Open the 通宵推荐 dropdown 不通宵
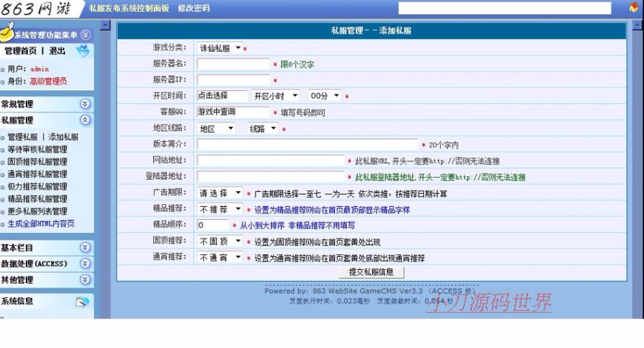The image size is (644, 348). tap(220, 258)
